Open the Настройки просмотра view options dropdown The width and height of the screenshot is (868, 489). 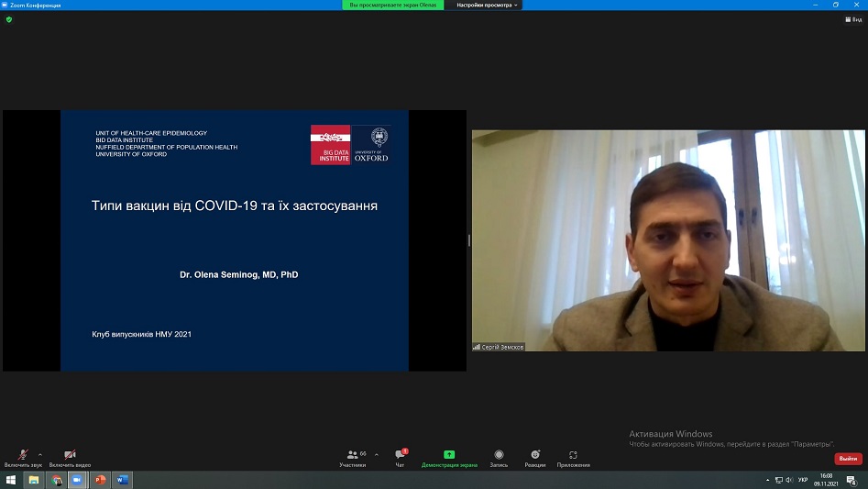tap(488, 5)
